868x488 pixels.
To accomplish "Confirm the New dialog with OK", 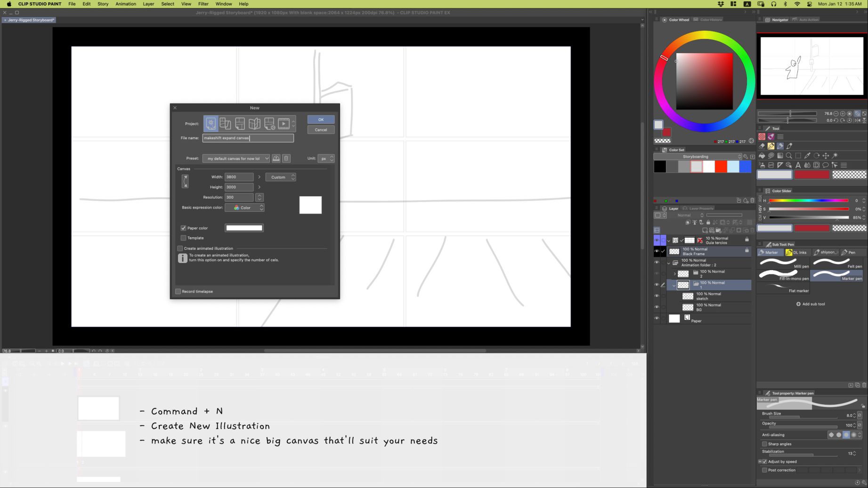I will [321, 120].
